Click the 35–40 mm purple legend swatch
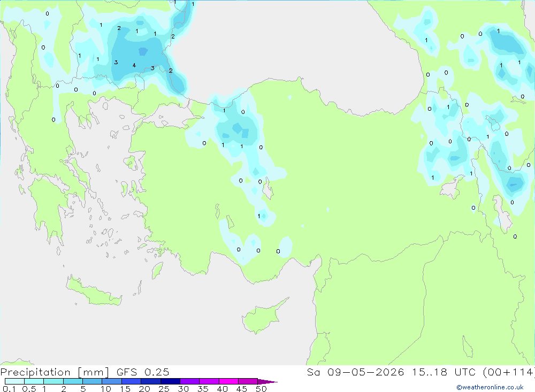 (x=209, y=381)
